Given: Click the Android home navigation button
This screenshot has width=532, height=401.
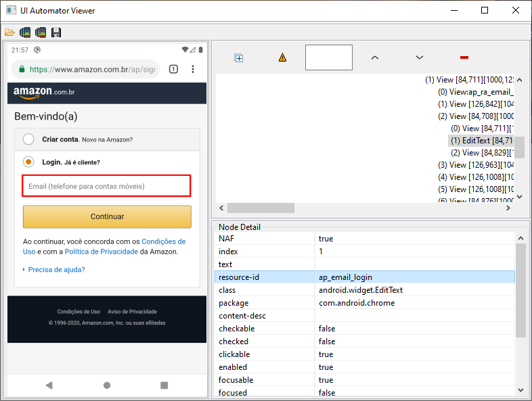Looking at the screenshot, I should pyautogui.click(x=107, y=385).
